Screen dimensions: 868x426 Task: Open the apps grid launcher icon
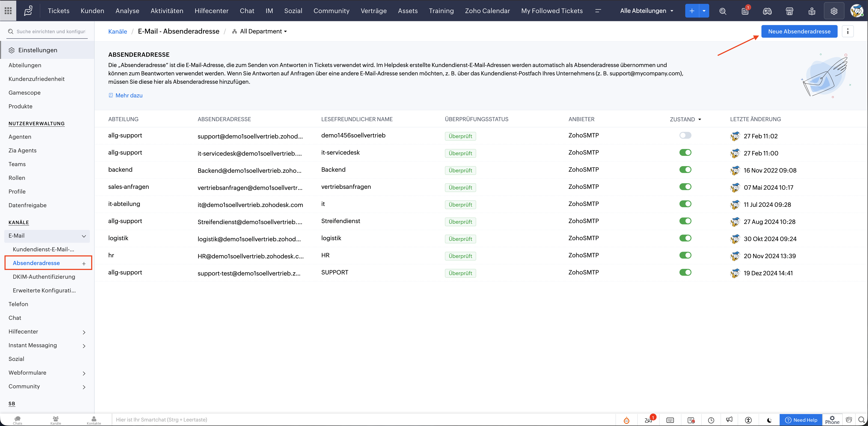pos(8,11)
